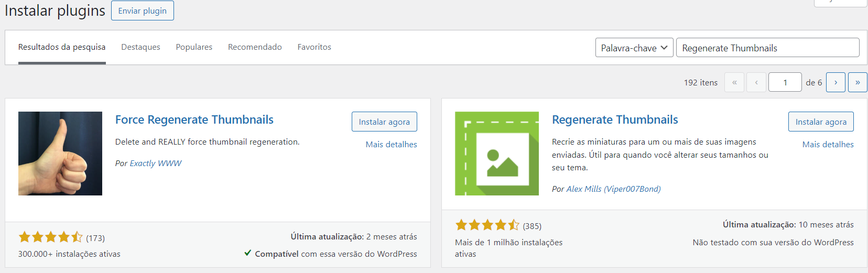This screenshot has height=273, width=868.
Task: Click the plugin search field containing Regenerate Thumbnails
Action: (767, 48)
